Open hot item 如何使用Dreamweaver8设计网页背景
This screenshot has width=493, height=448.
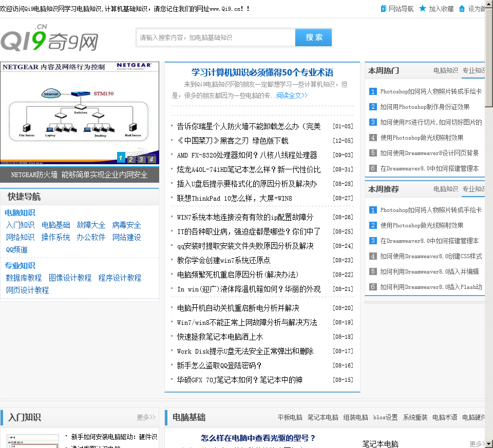tap(429, 153)
